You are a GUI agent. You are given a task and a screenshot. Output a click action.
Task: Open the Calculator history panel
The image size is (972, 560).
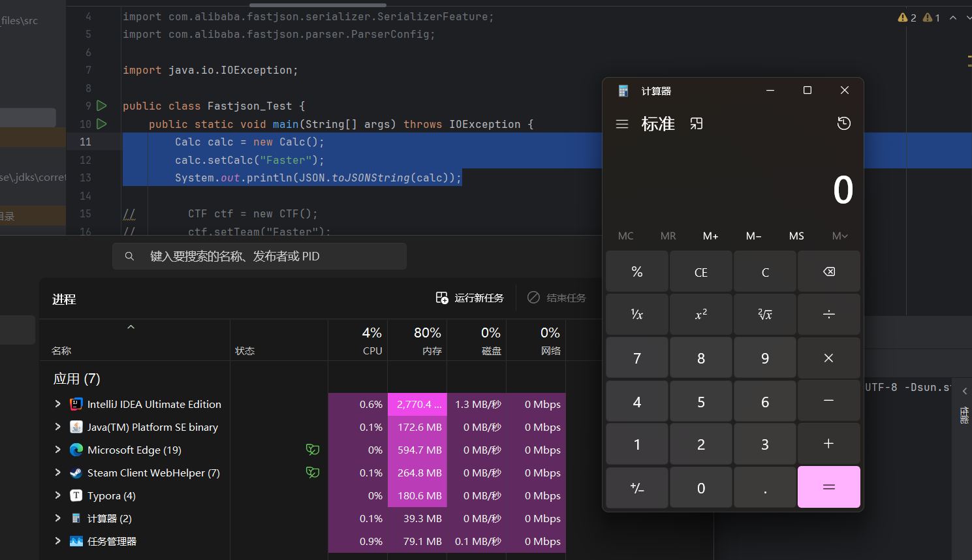[844, 123]
